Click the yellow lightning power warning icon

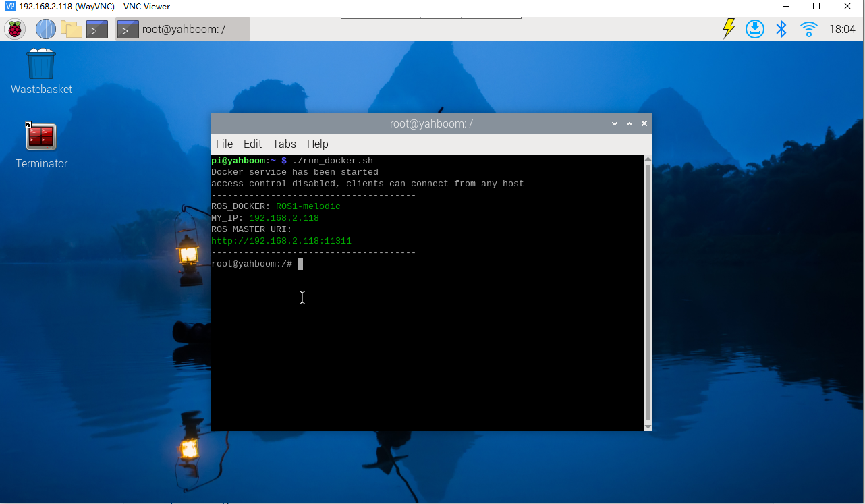[x=729, y=28]
